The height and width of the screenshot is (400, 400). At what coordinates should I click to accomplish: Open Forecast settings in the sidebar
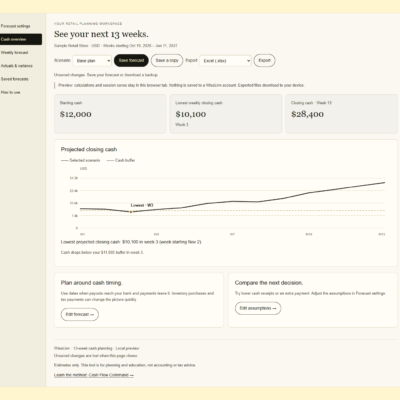pyautogui.click(x=15, y=26)
